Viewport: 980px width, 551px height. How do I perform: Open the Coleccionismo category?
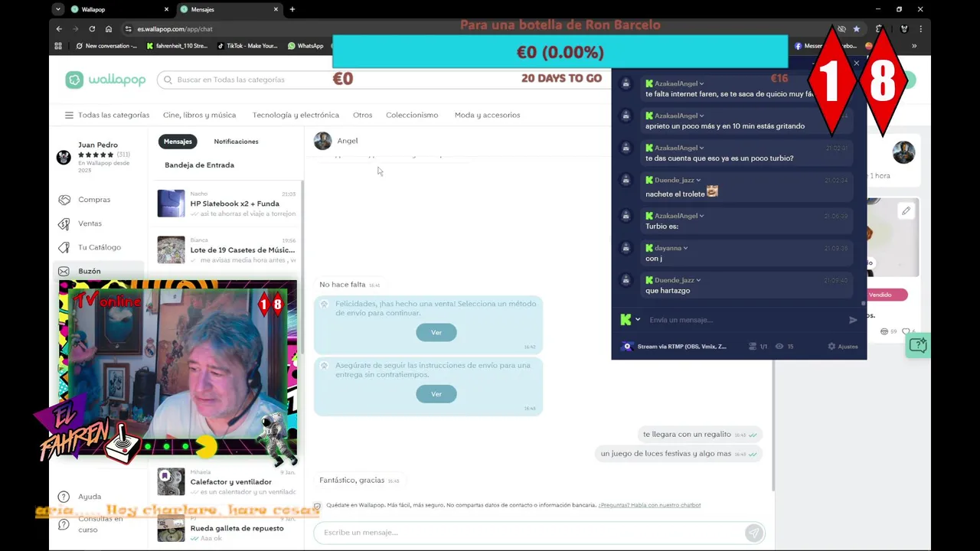coord(412,115)
